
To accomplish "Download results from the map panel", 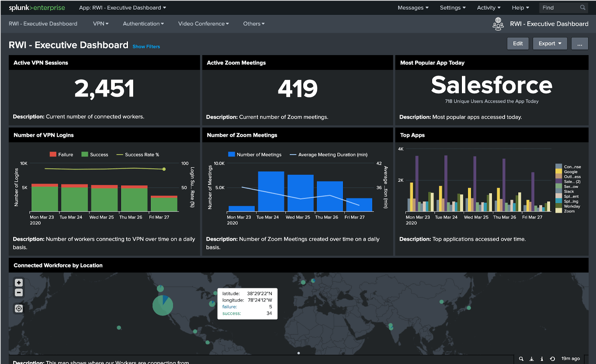I will click(x=532, y=359).
